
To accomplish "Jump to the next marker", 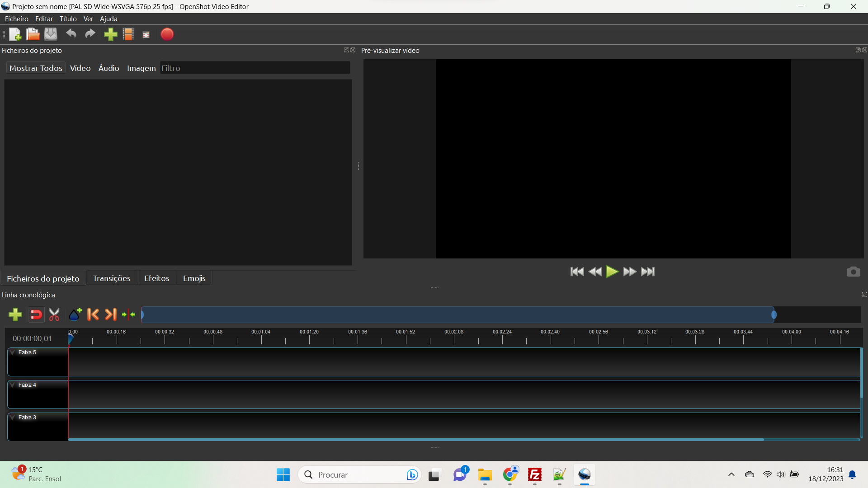I will (111, 314).
